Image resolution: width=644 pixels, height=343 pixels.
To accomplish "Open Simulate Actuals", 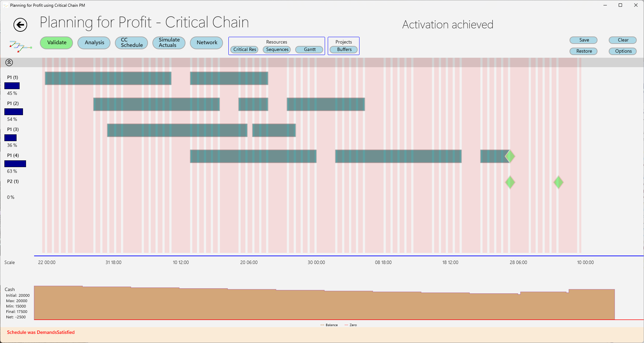I will point(169,43).
